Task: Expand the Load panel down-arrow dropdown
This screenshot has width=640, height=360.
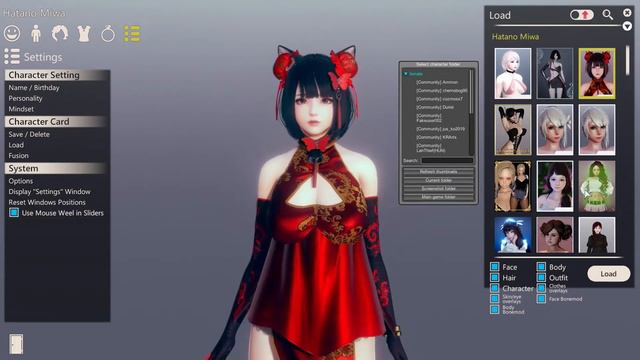Action: (627, 27)
